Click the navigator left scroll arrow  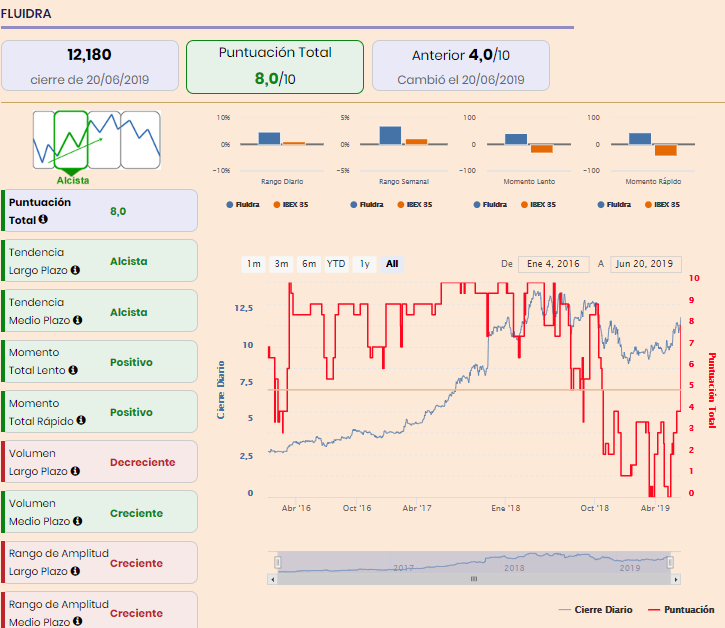[x=272, y=579]
